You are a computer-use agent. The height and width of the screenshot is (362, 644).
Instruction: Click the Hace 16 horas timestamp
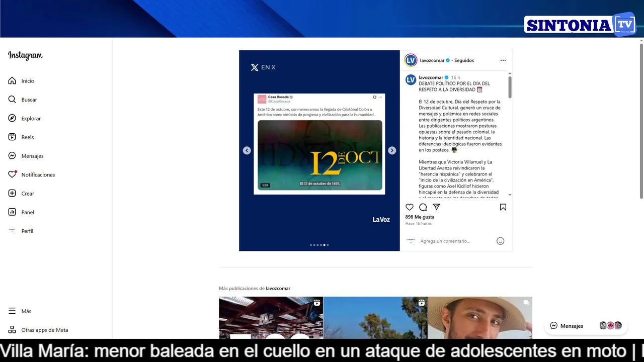click(418, 224)
